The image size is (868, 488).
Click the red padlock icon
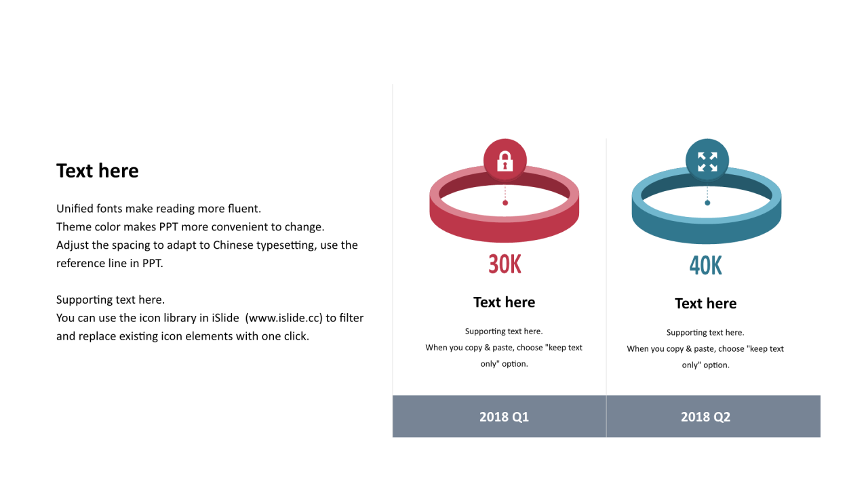[x=505, y=161]
